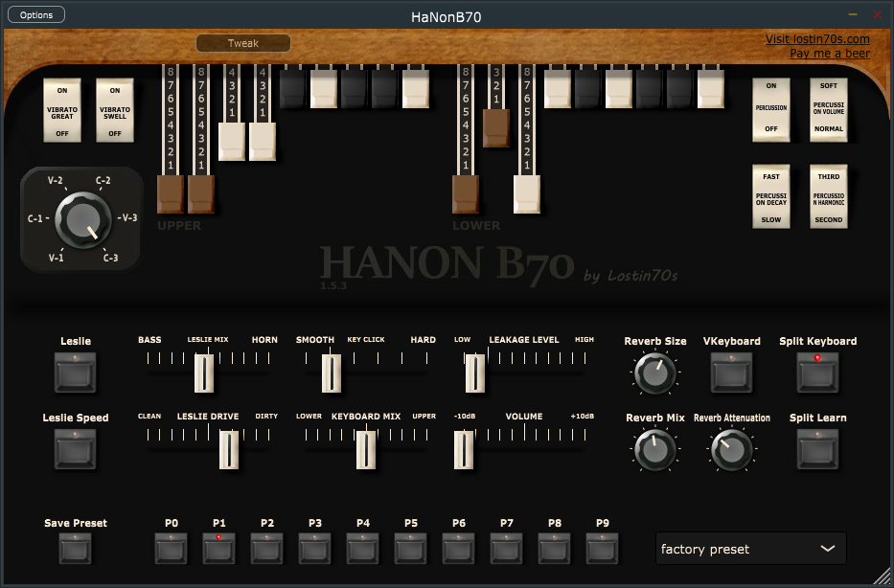Select preset P7 button
The image size is (894, 588).
(x=506, y=550)
